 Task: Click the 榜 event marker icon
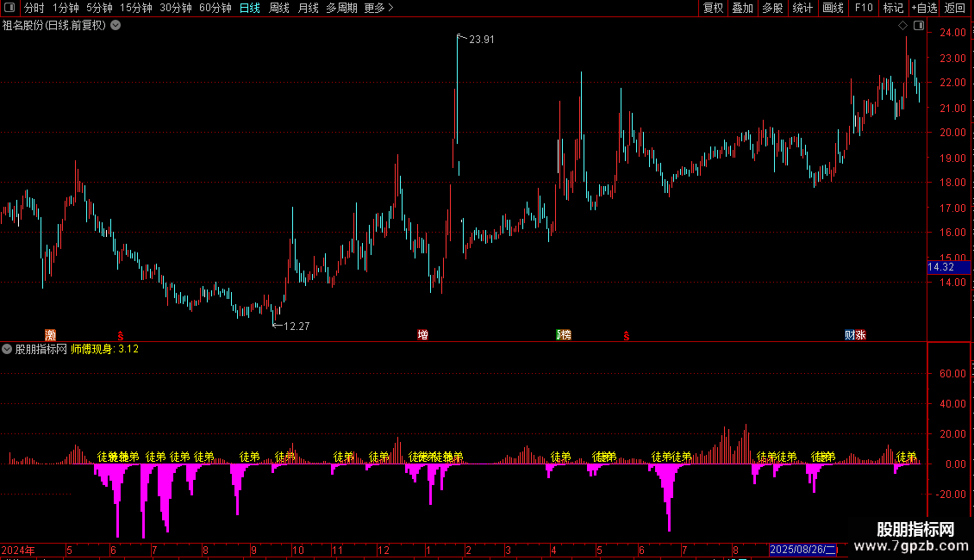[x=565, y=334]
